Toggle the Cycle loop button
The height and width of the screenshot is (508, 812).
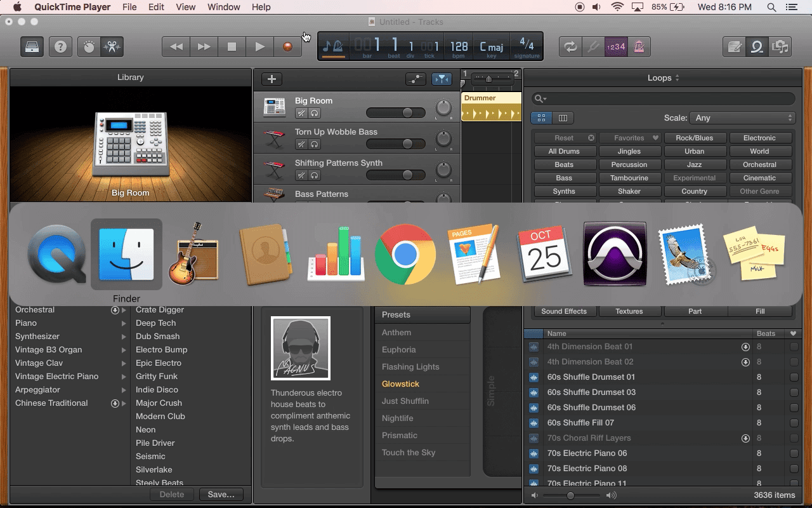coord(571,46)
